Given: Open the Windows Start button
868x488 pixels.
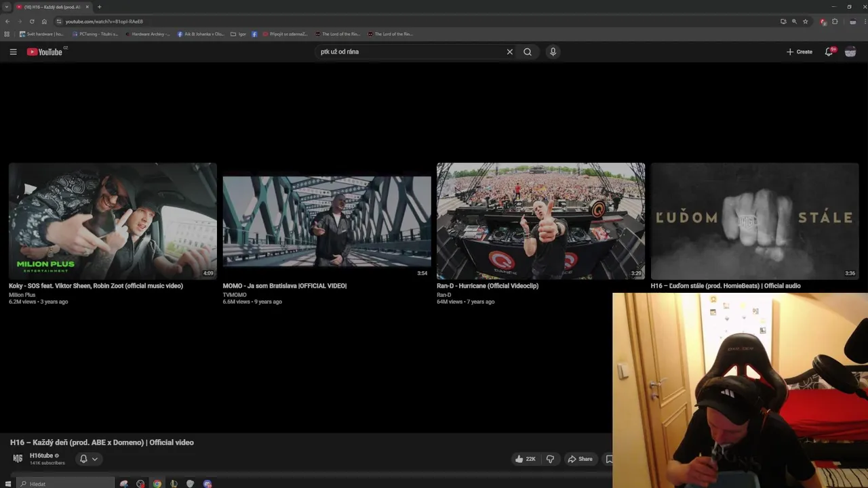Looking at the screenshot, I should tap(8, 484).
